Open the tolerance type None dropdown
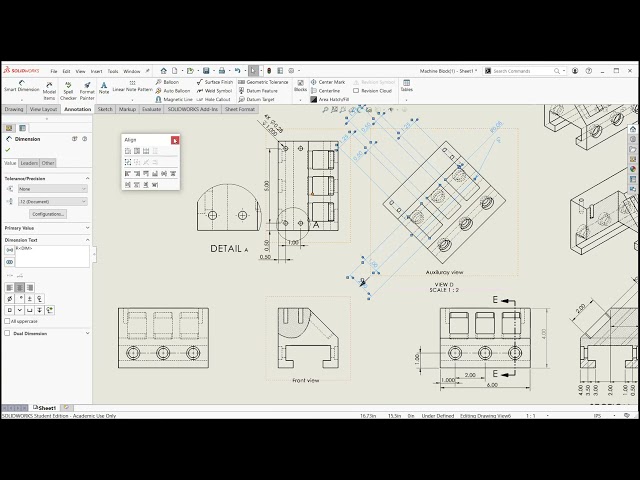 point(53,189)
